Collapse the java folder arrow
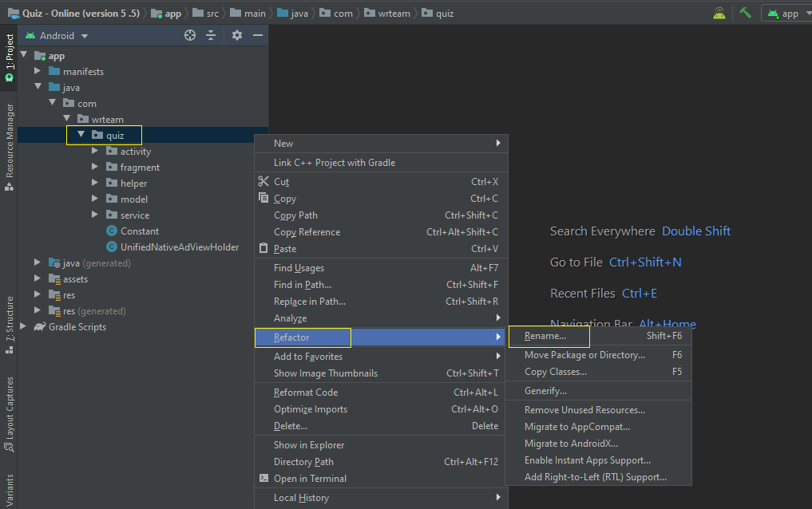The image size is (812, 509). (38, 87)
